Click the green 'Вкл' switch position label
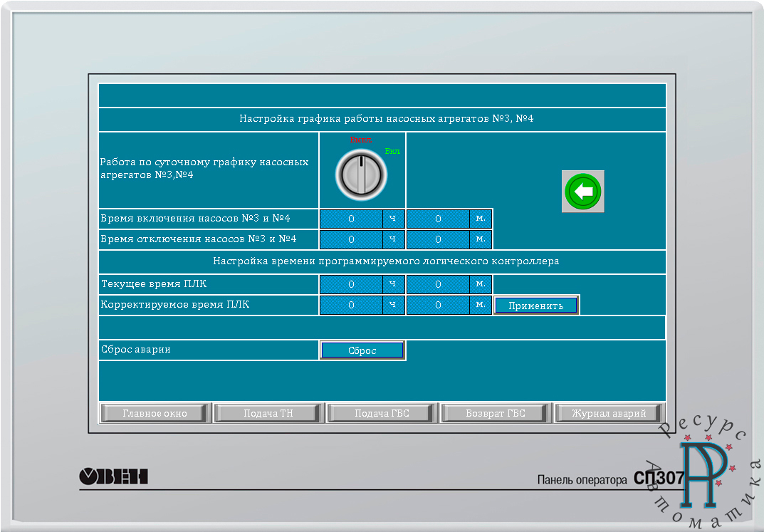The image size is (764, 532). pyautogui.click(x=392, y=151)
